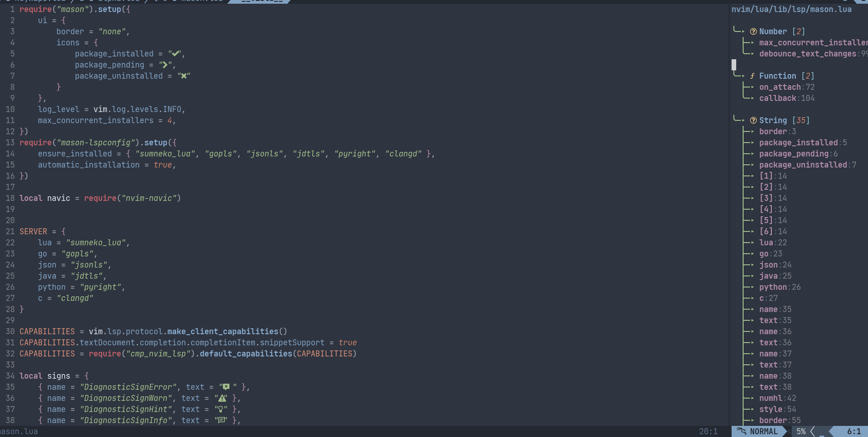Select go:23 entry in the outline
The image size is (868, 437).
tap(770, 254)
